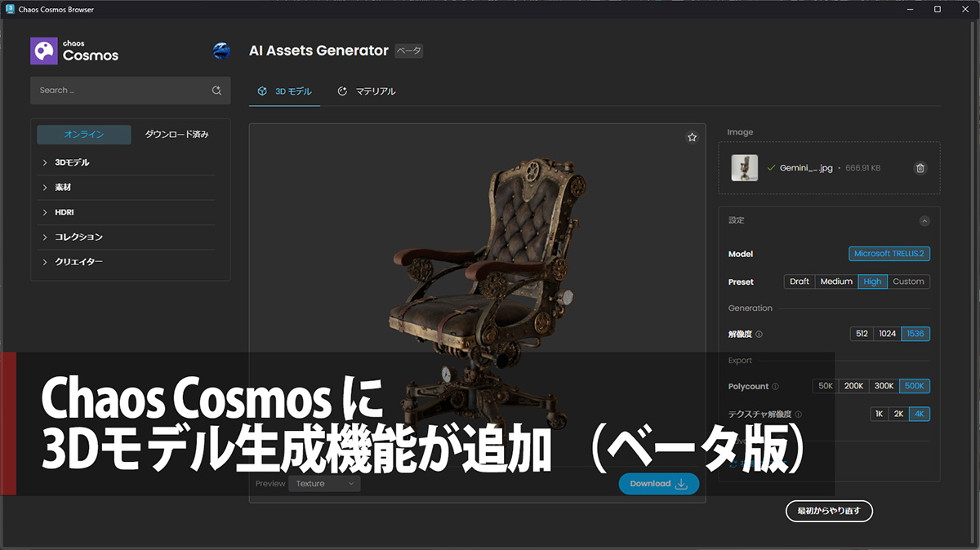Set generation resolution to 512
The width and height of the screenshot is (980, 550).
pos(862,334)
